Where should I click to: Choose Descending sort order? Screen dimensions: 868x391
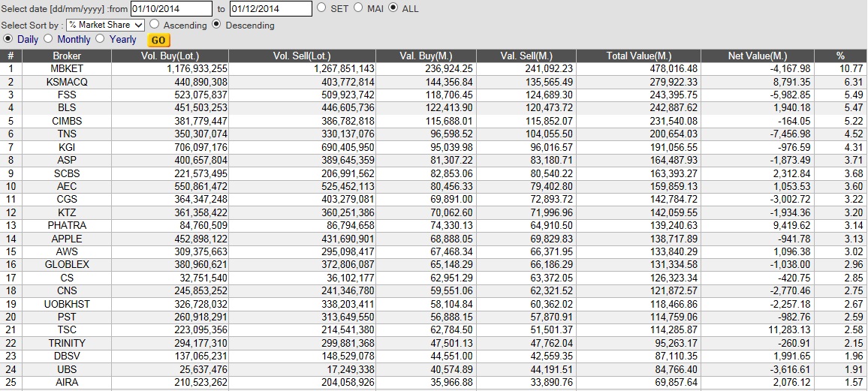[216, 24]
